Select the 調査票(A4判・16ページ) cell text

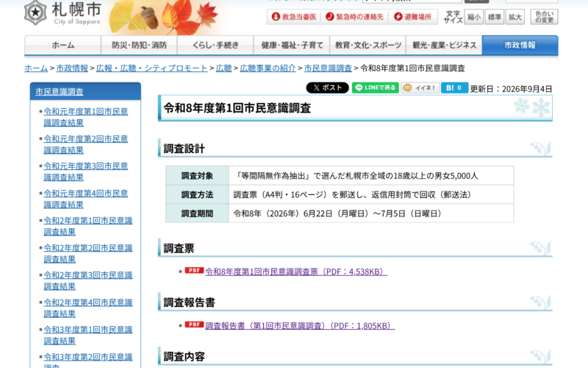[352, 194]
